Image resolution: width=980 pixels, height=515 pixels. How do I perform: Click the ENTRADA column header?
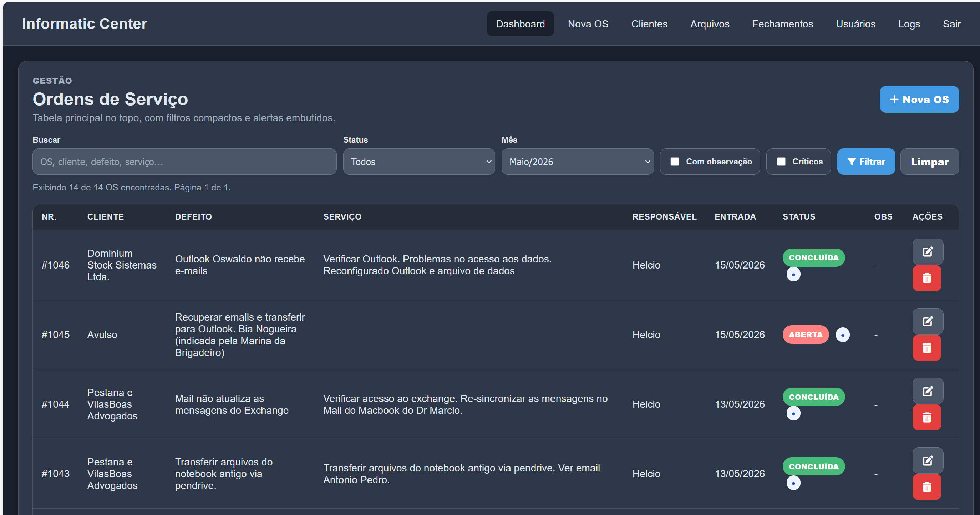tap(735, 217)
